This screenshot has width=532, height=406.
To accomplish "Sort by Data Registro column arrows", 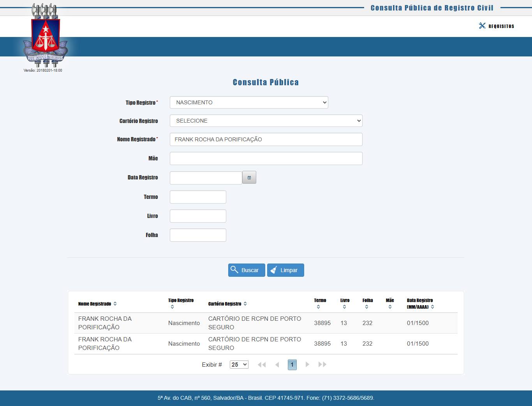I will pyautogui.click(x=432, y=307).
